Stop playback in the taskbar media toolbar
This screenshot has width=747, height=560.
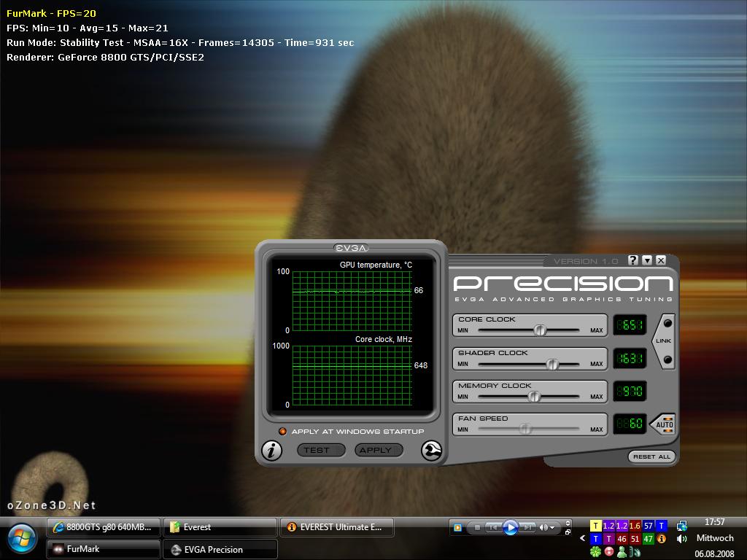click(x=477, y=527)
